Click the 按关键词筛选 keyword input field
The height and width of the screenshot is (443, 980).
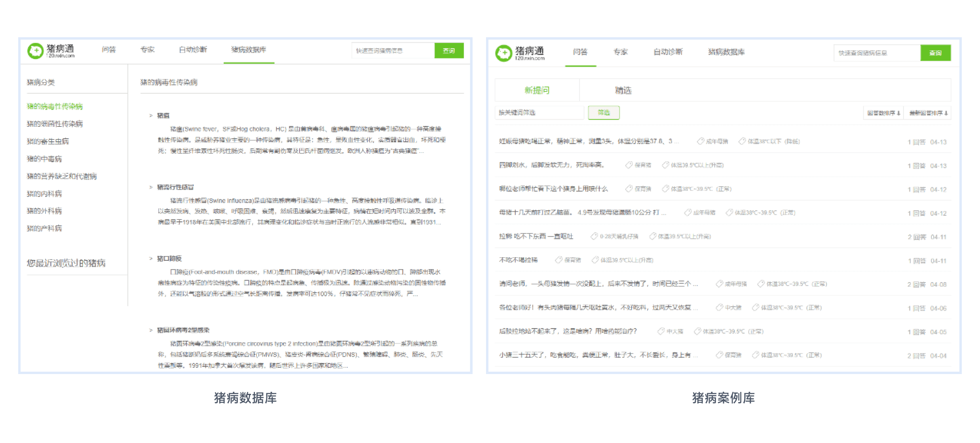tap(539, 113)
